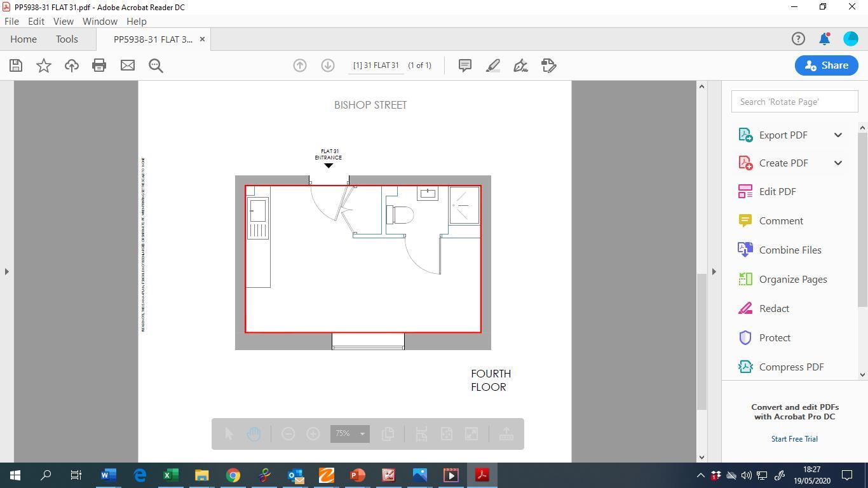Click the Save file icon
Viewport: 868px width, 488px height.
click(x=16, y=65)
